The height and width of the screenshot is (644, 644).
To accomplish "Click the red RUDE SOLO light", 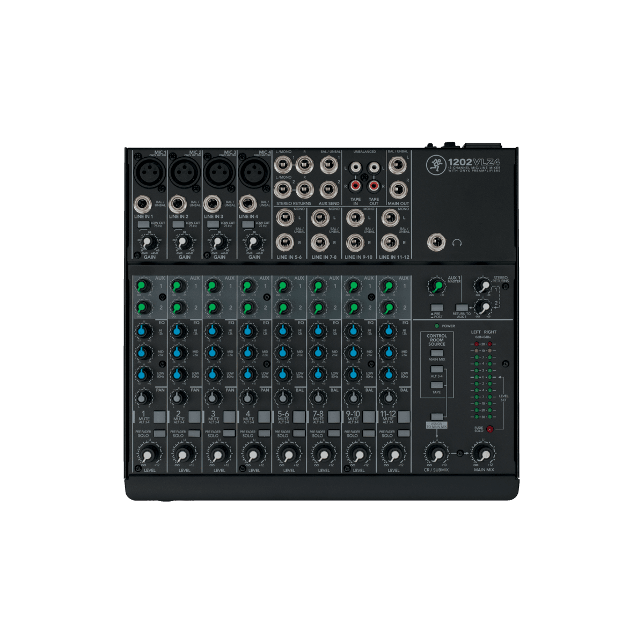I will [x=490, y=429].
